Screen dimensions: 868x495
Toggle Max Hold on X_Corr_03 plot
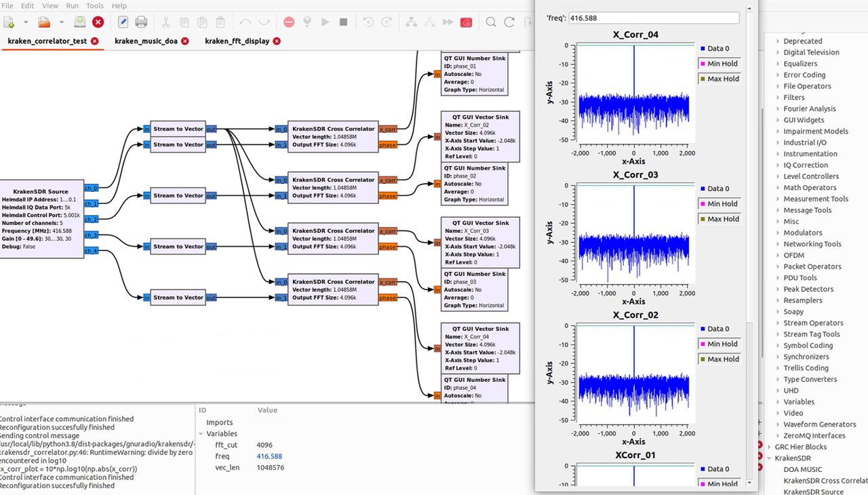click(x=718, y=219)
